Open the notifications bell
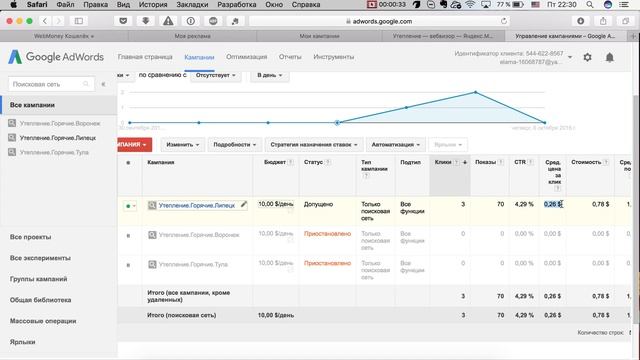 [609, 58]
